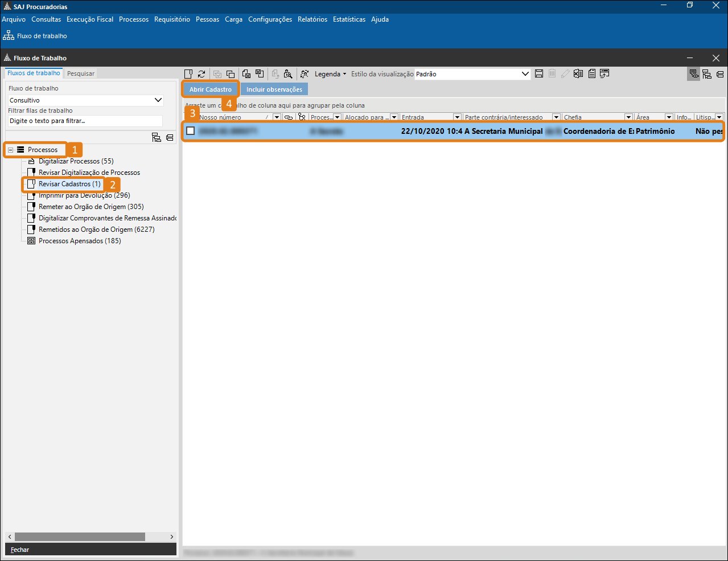Click the refresh icon in the toolbar

(201, 74)
